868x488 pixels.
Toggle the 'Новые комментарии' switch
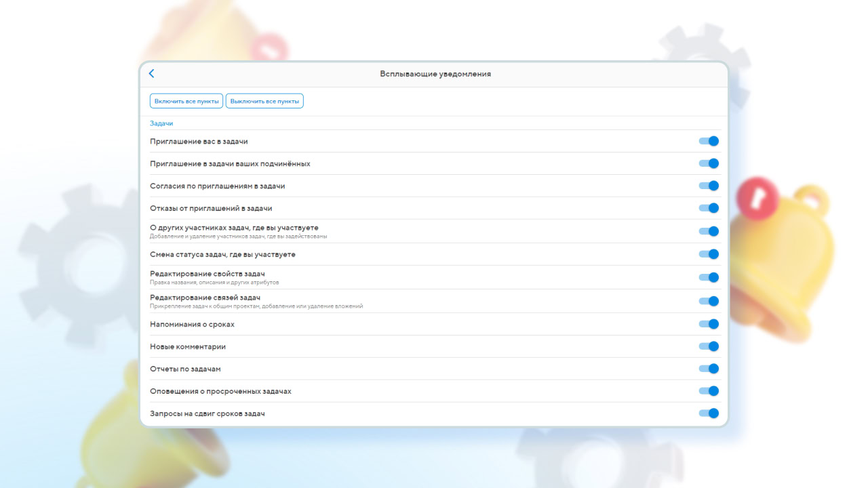(x=709, y=346)
